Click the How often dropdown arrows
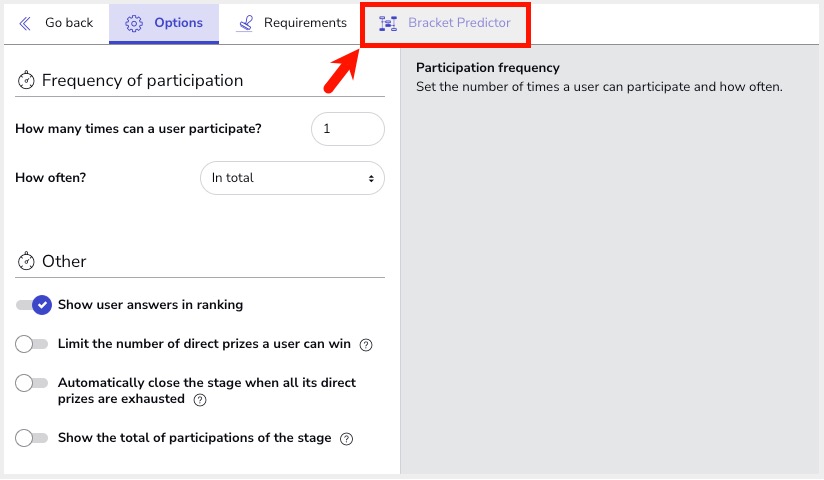 pos(371,179)
